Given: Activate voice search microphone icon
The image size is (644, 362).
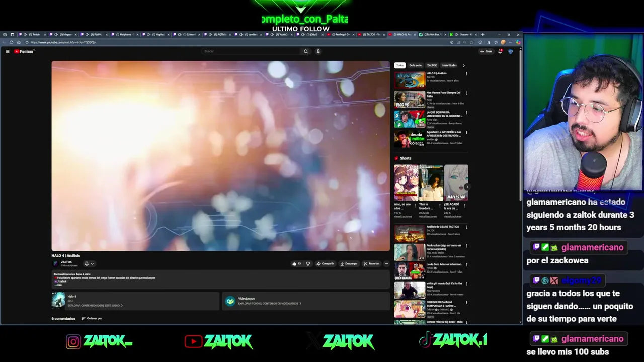Looking at the screenshot, I should click(x=318, y=51).
